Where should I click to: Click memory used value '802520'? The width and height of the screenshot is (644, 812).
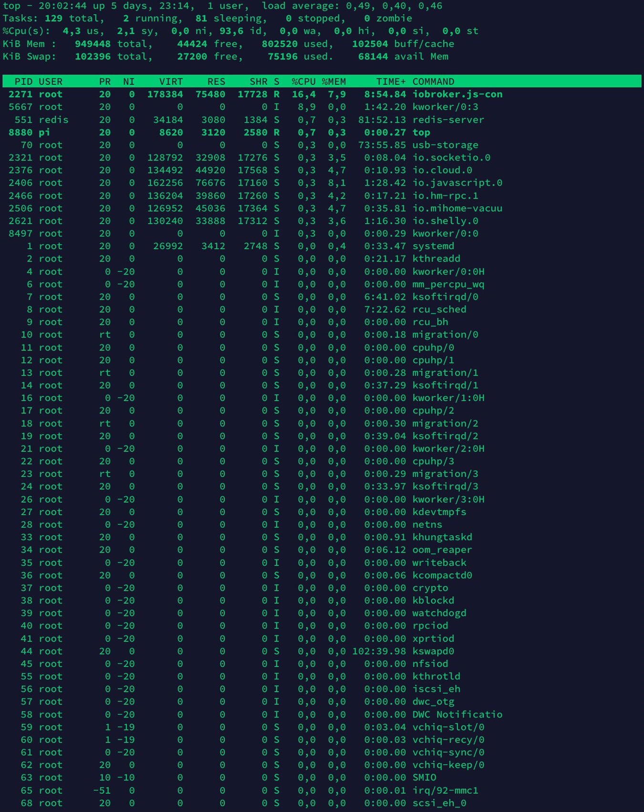click(280, 44)
